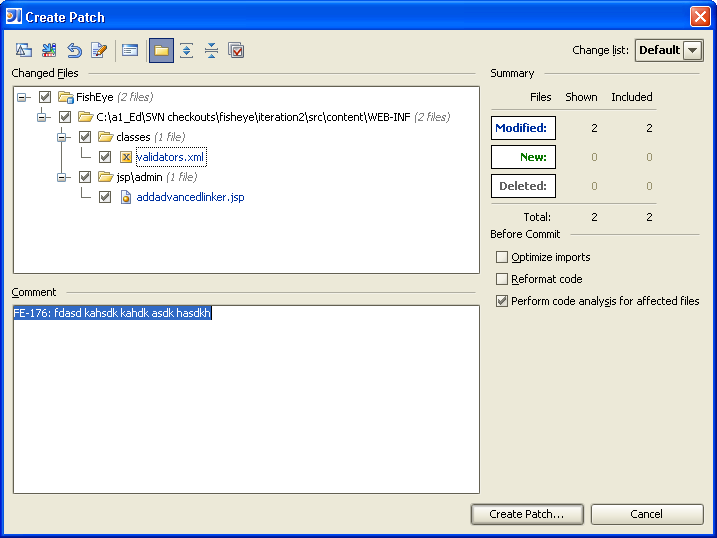Select addadvancedlinker.jsp in changed files
The width and height of the screenshot is (717, 538).
pyautogui.click(x=190, y=197)
